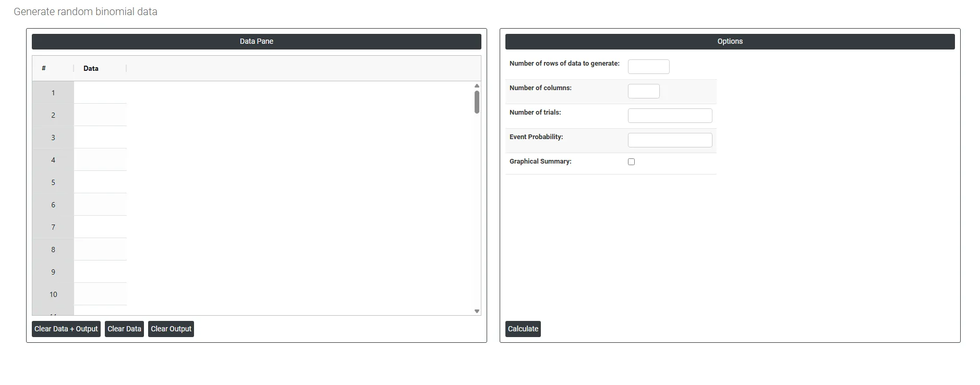Click Data cell in row 6
This screenshot has height=385, width=980.
100,205
